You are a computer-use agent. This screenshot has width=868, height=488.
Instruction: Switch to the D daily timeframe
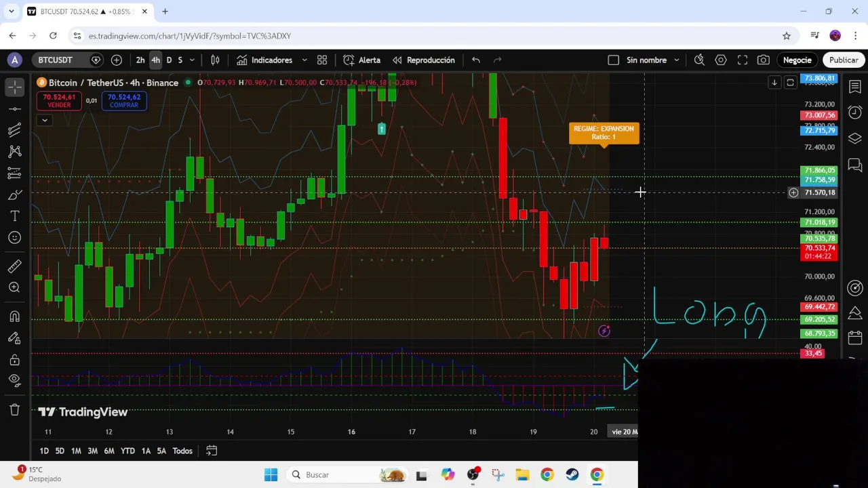[x=169, y=60]
